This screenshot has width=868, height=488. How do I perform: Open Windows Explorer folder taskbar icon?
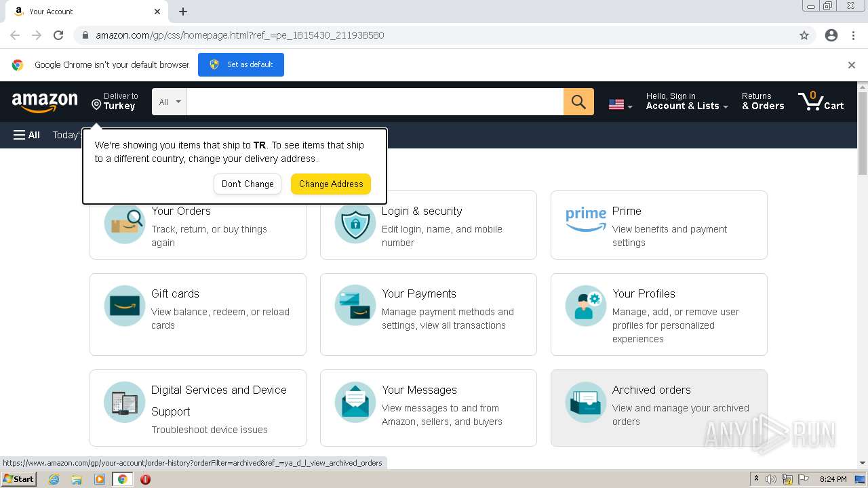coord(77,479)
